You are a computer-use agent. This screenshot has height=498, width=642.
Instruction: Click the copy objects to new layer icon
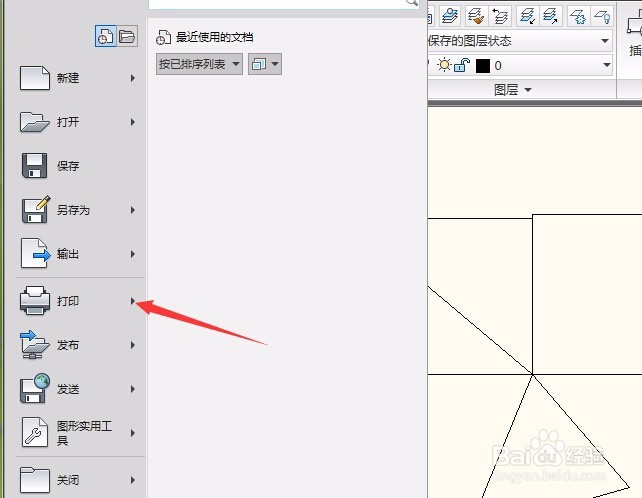(x=550, y=16)
